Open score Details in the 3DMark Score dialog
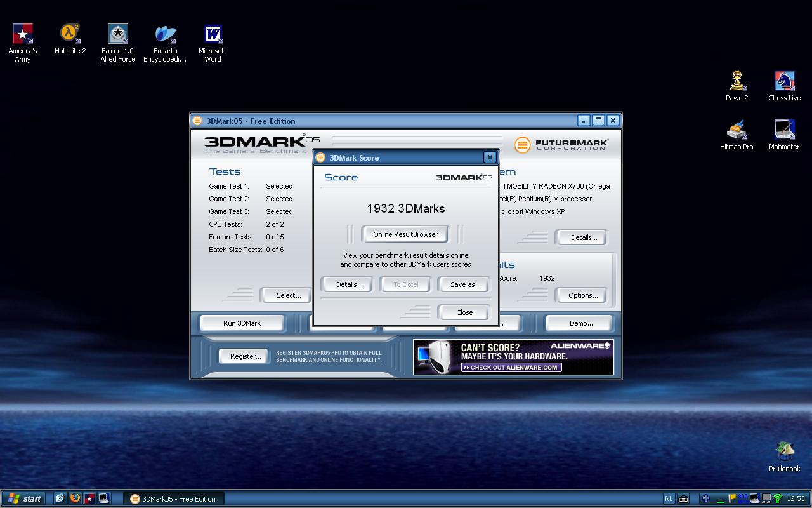Viewport: 812px width, 508px height. 349,284
